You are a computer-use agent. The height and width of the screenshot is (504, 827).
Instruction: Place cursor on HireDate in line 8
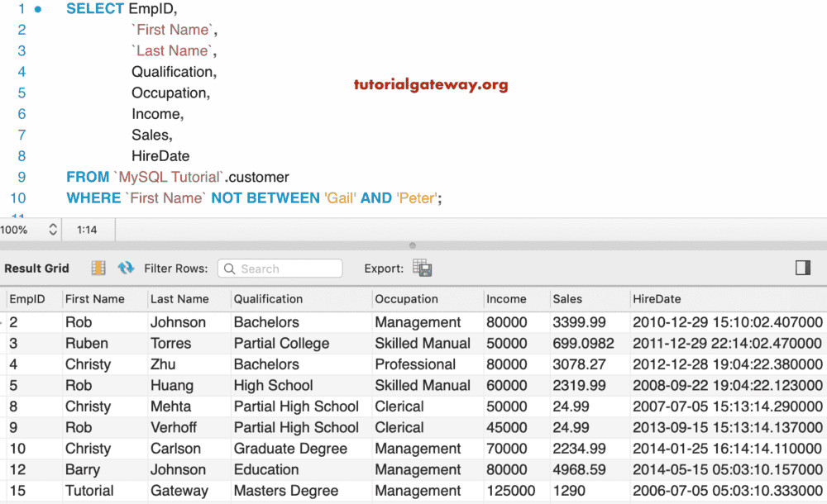tap(160, 156)
